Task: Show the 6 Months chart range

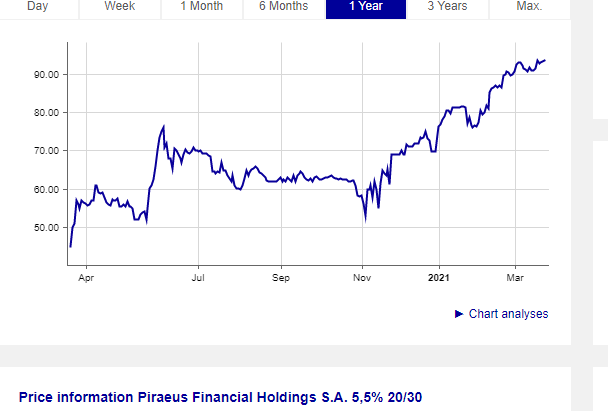Action: [x=283, y=7]
